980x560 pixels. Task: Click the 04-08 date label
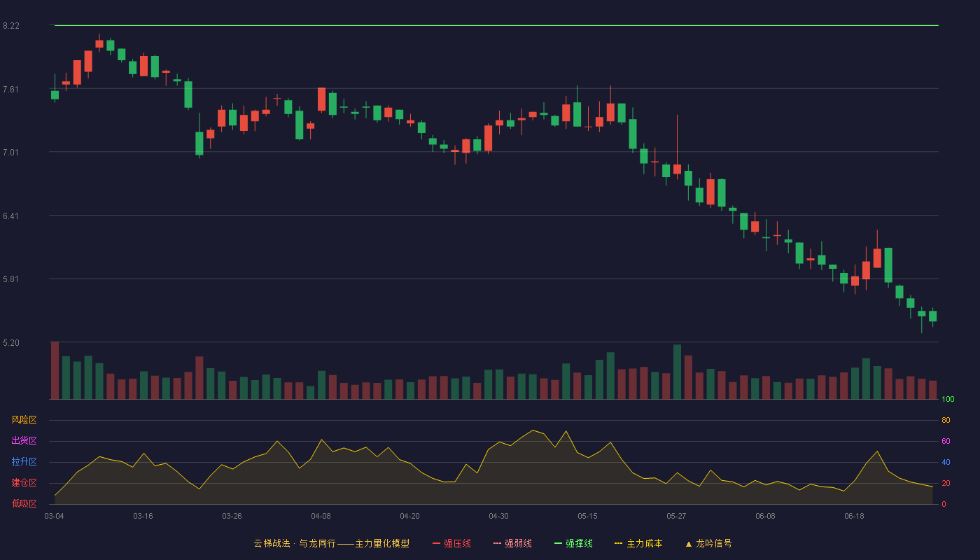(321, 516)
